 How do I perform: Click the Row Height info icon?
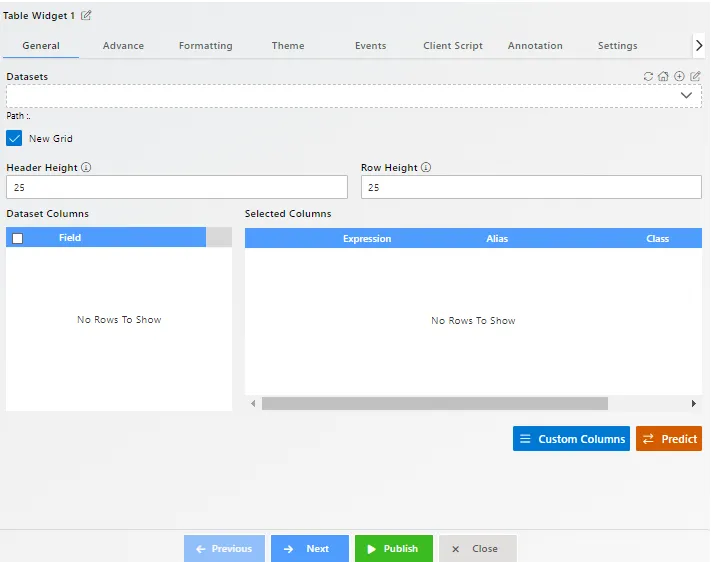tap(427, 168)
